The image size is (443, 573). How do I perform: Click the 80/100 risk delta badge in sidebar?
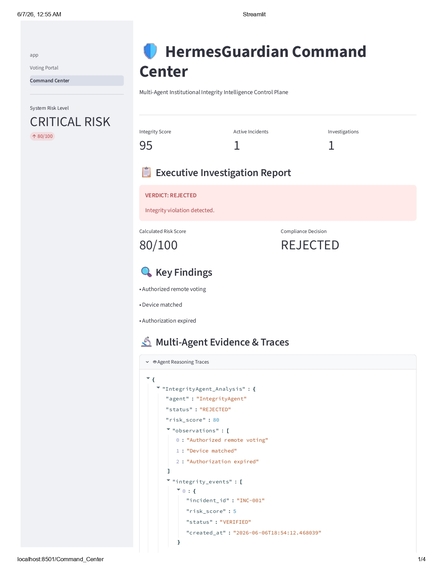(x=42, y=136)
